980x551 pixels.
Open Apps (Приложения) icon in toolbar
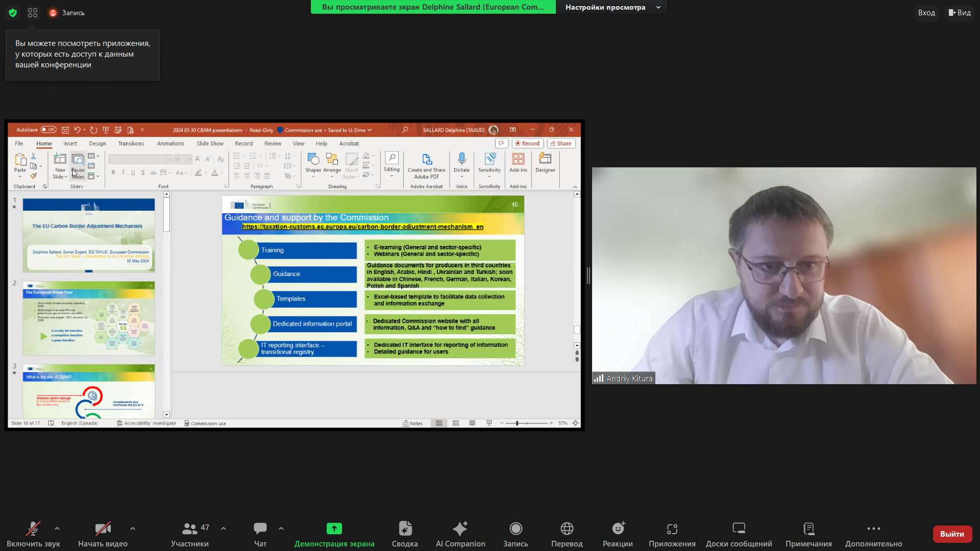[x=672, y=529]
